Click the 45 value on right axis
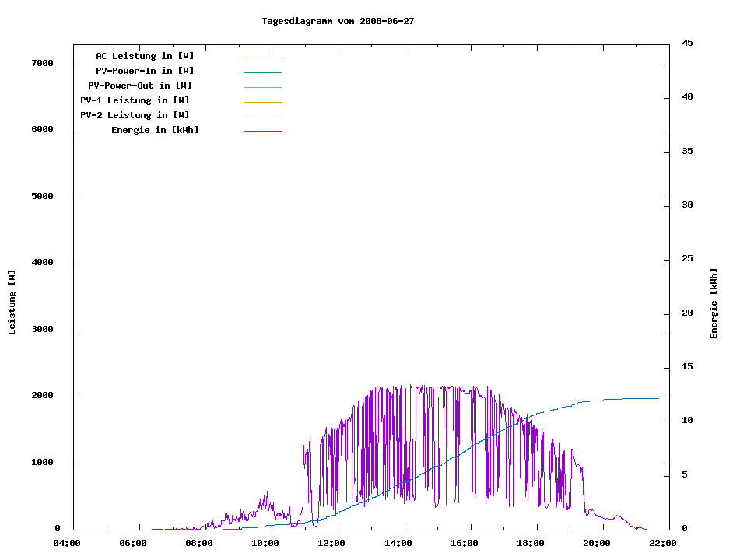The image size is (747, 560). [687, 43]
